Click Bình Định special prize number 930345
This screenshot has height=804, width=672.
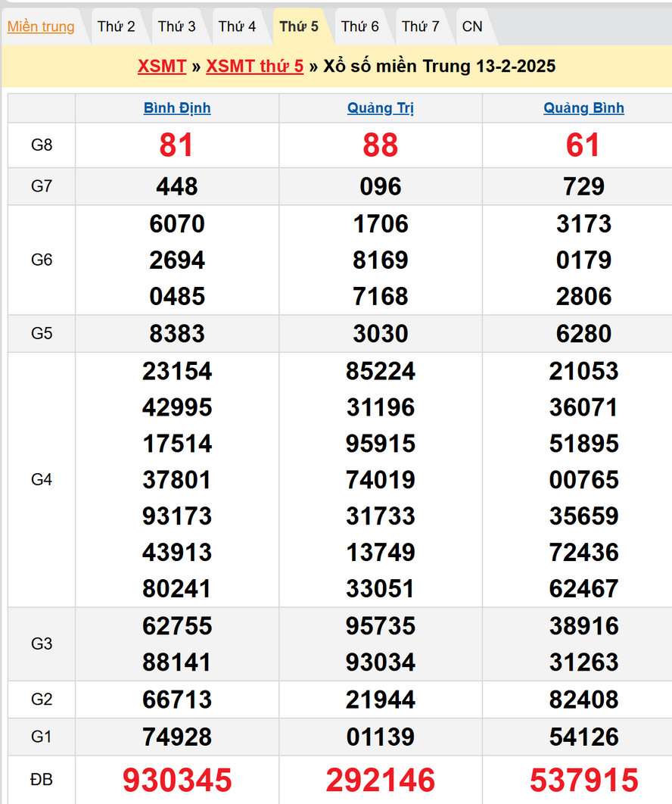point(177,780)
